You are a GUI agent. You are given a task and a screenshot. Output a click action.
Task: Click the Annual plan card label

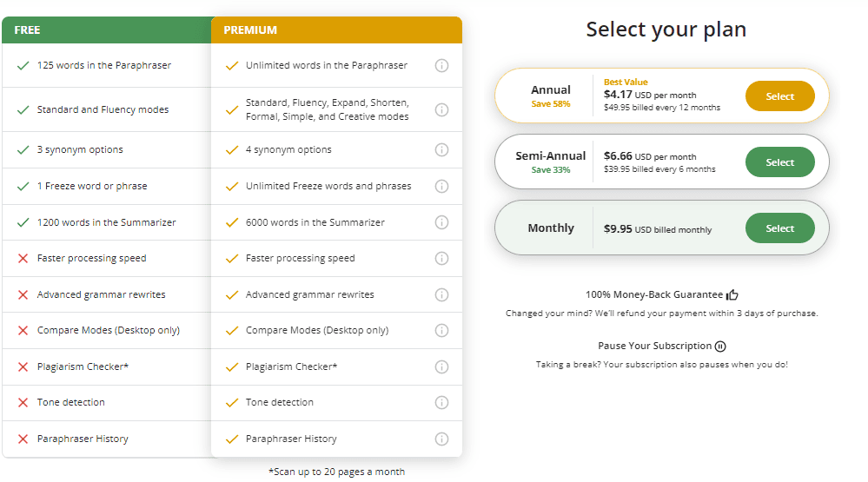point(551,90)
